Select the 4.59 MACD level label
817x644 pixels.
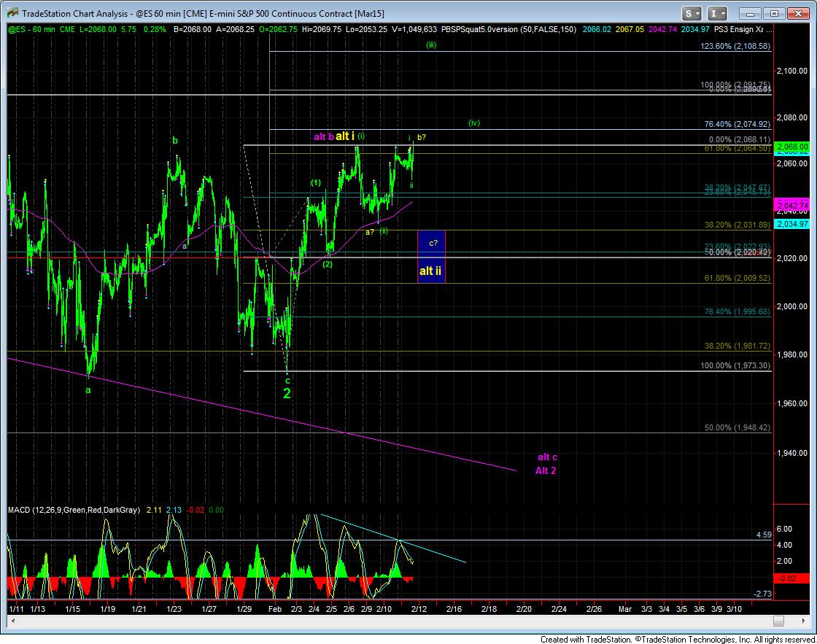point(764,535)
